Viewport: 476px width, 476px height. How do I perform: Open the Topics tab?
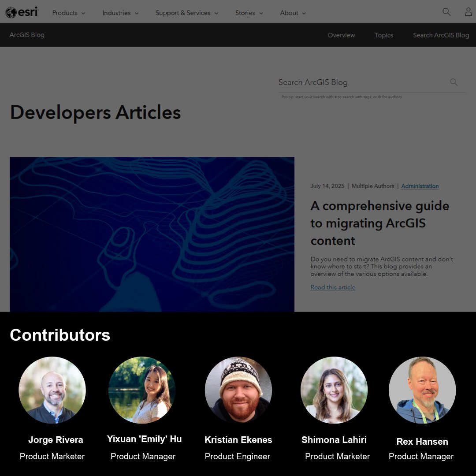click(x=384, y=35)
